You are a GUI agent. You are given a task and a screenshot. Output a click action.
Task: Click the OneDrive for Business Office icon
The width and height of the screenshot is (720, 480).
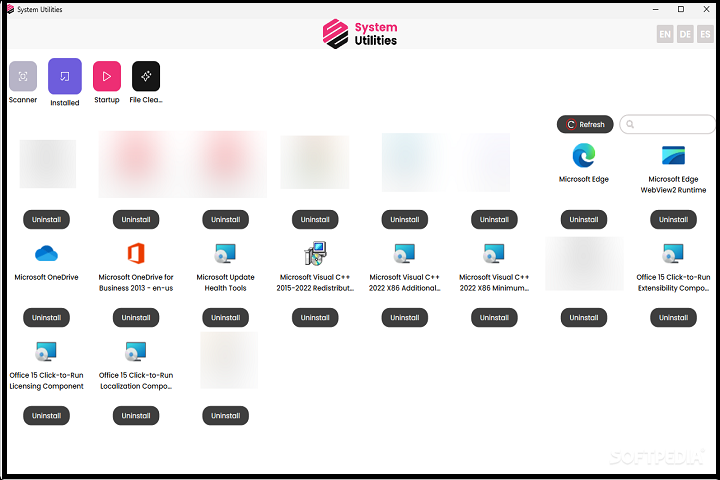pyautogui.click(x=136, y=253)
